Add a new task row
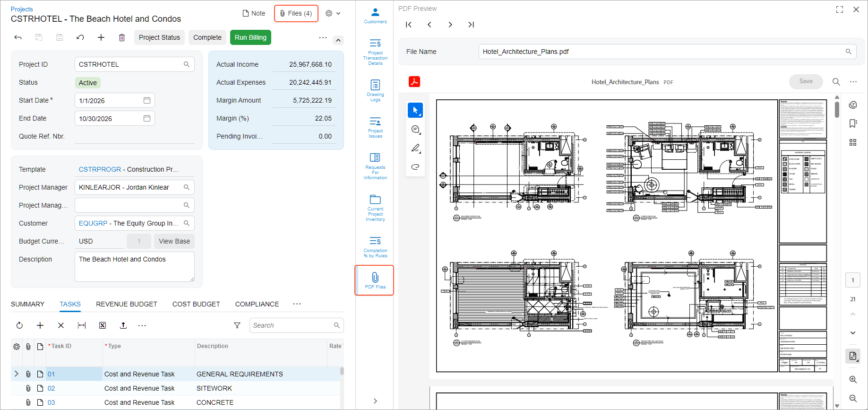Screen dimensions: 868x410 click(40, 325)
